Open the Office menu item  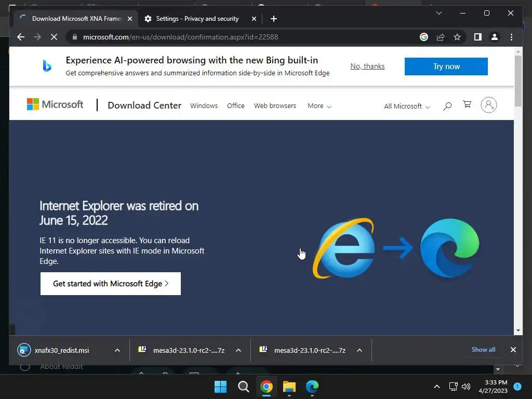pyautogui.click(x=236, y=106)
